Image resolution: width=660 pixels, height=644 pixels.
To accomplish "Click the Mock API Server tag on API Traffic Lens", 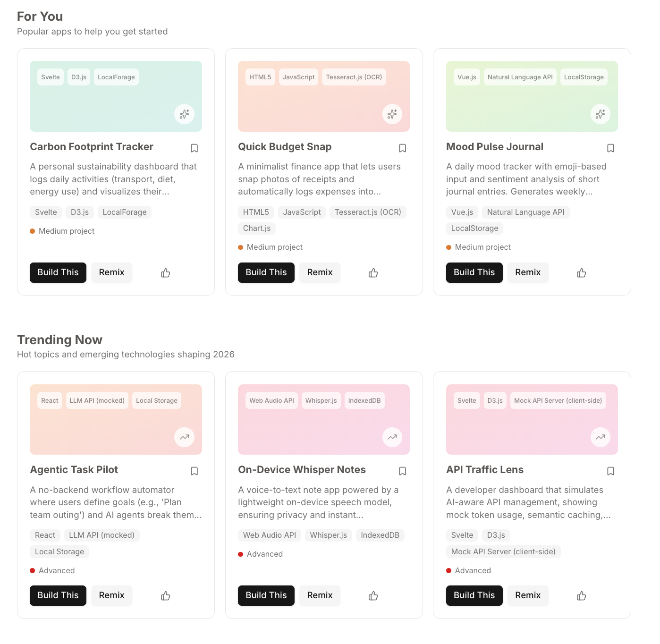I will point(503,551).
